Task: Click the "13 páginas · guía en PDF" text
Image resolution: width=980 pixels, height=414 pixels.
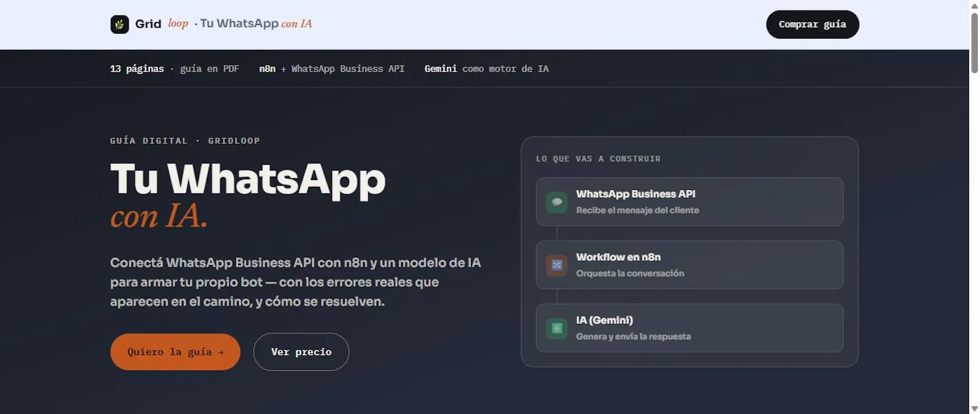Action: point(175,69)
